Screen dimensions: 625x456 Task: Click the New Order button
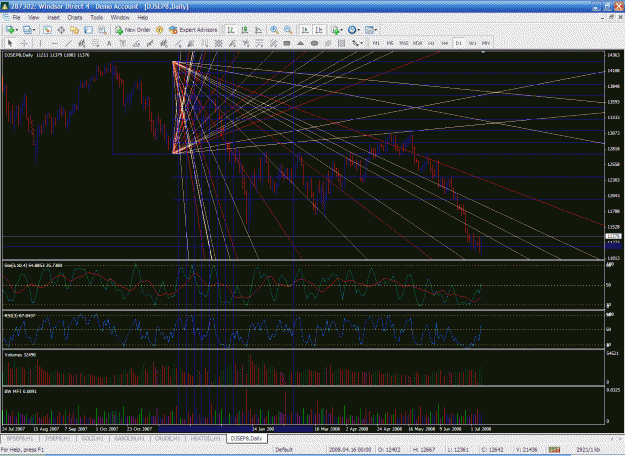pos(132,30)
